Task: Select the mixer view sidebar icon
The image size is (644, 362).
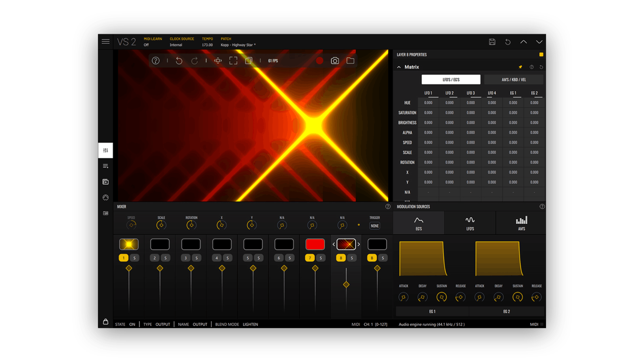Action: 106,150
